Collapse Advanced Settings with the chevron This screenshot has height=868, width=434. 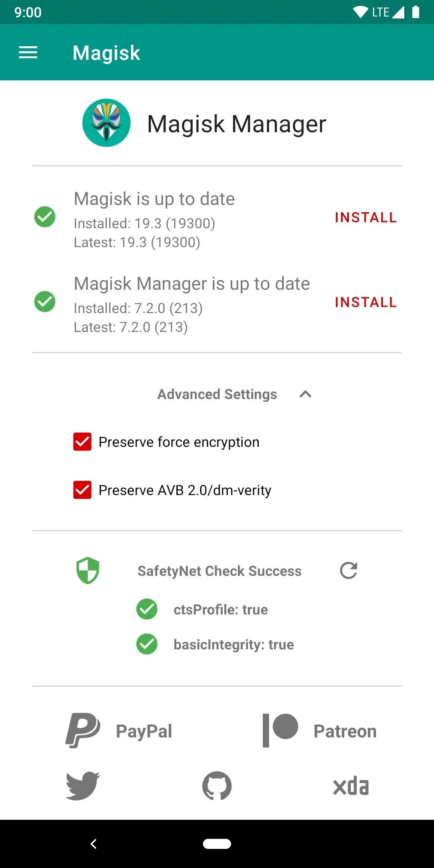point(305,394)
